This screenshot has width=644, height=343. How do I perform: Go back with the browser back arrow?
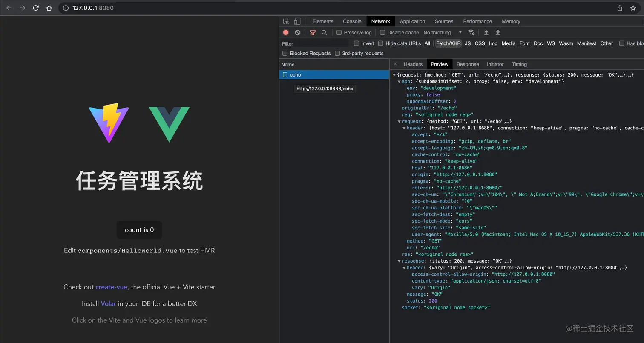tap(9, 8)
